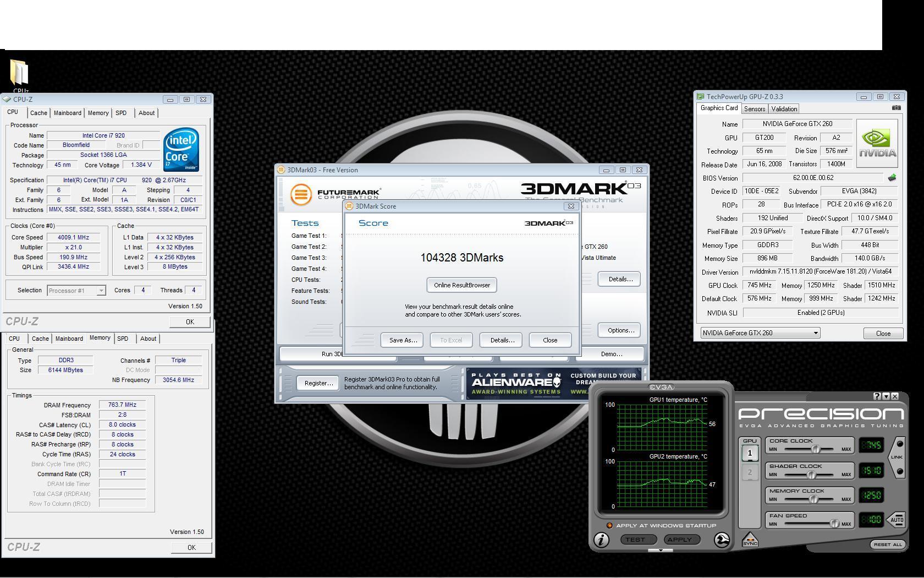Switch to the Cache tab in the CPU-Z processor window

pyautogui.click(x=38, y=113)
